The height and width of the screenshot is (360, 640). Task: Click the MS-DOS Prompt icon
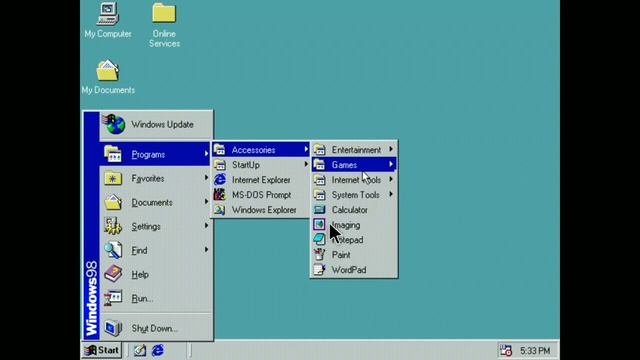click(220, 195)
